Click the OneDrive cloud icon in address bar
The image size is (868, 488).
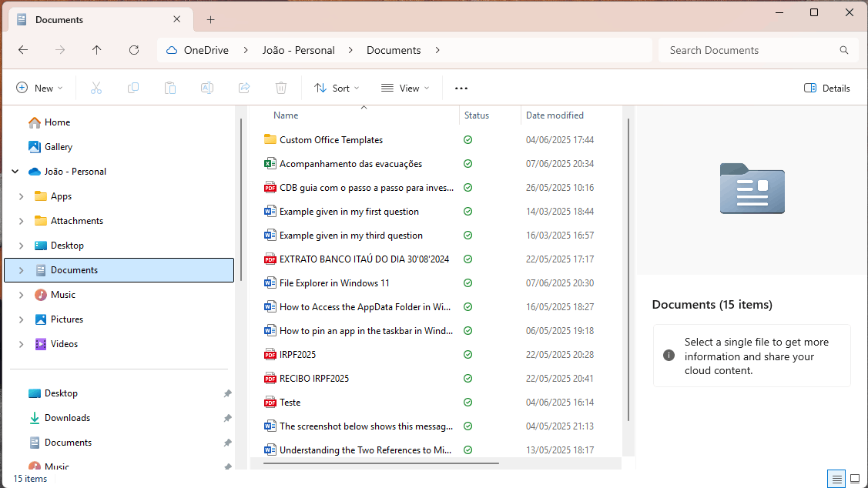point(172,50)
